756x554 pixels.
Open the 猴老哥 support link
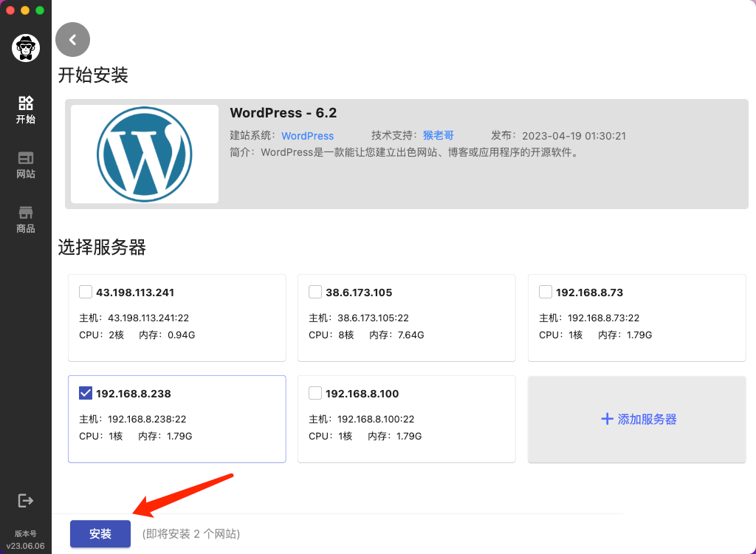tap(439, 136)
